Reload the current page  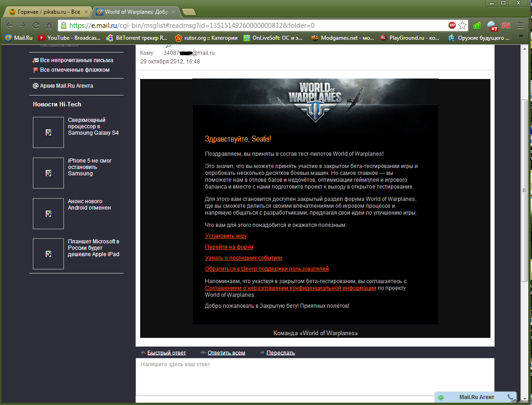[36, 26]
